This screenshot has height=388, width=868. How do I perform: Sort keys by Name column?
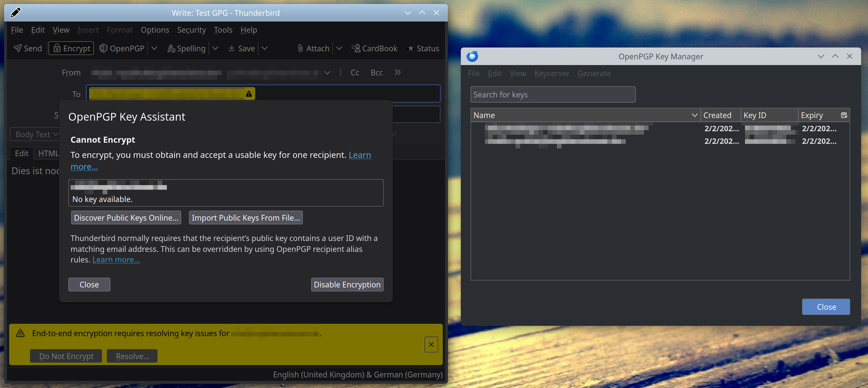coord(585,115)
